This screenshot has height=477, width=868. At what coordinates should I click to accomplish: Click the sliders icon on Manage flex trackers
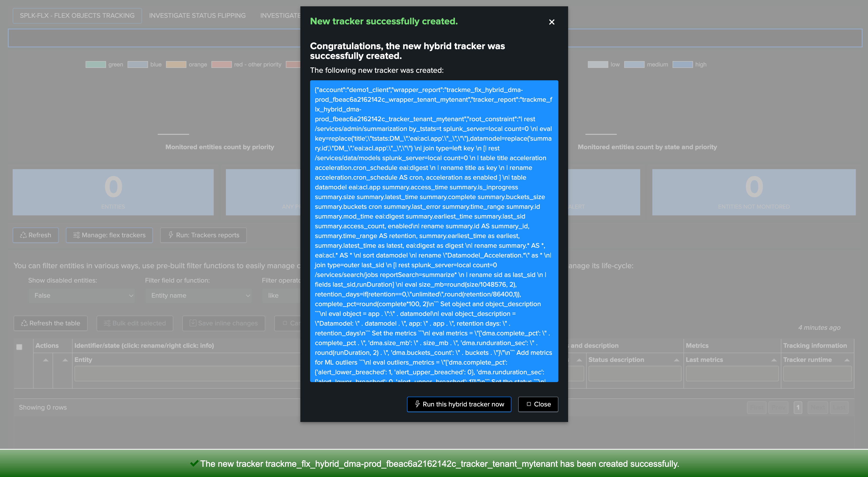pyautogui.click(x=76, y=235)
